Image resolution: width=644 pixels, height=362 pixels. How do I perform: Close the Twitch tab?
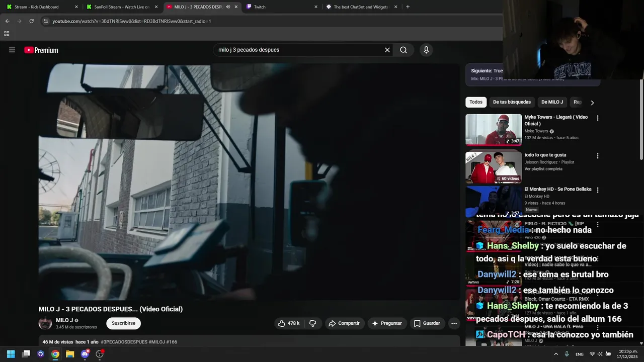click(316, 7)
